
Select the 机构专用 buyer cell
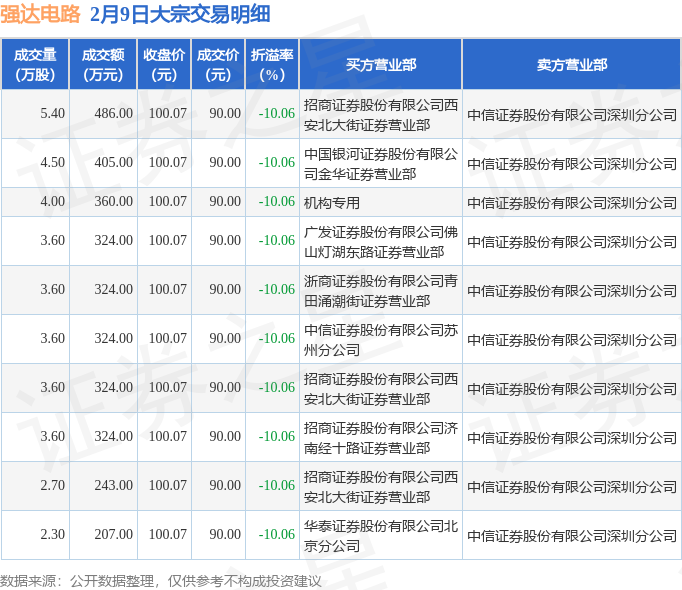[332, 202]
